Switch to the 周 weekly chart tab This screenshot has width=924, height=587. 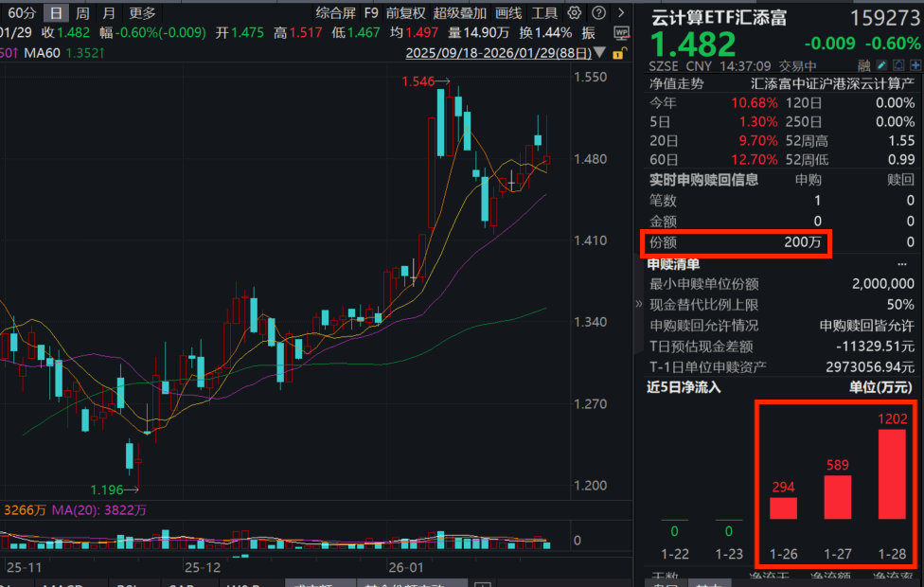coord(81,12)
